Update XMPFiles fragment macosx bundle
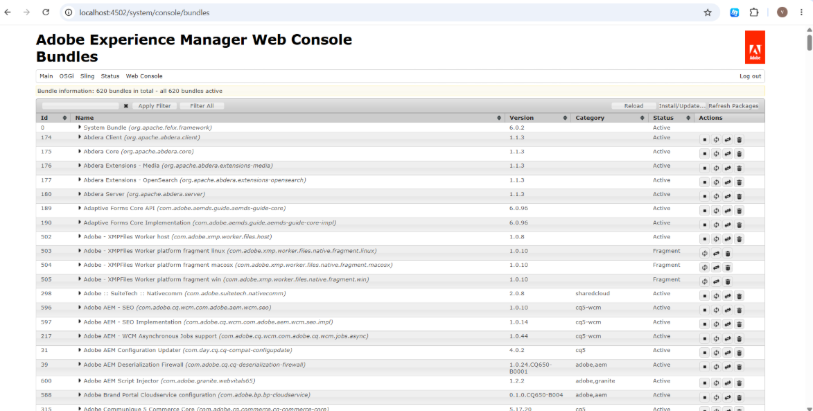The image size is (813, 411). point(716,267)
